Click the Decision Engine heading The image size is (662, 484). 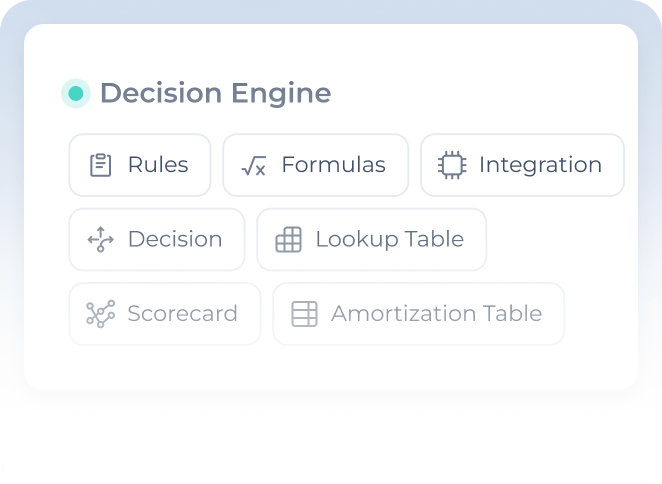216,93
